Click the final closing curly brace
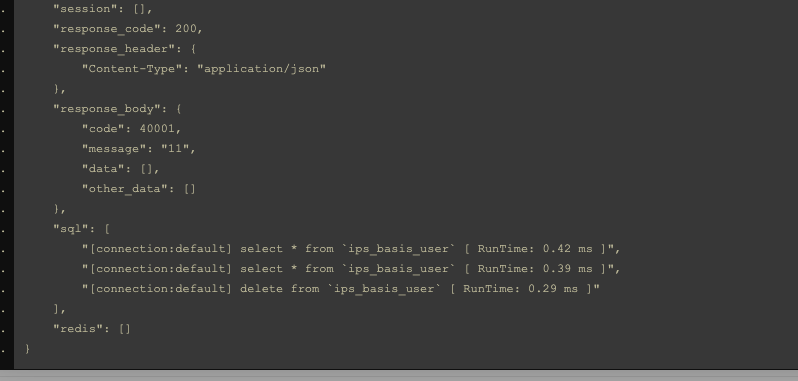This screenshot has width=798, height=381. tap(27, 349)
